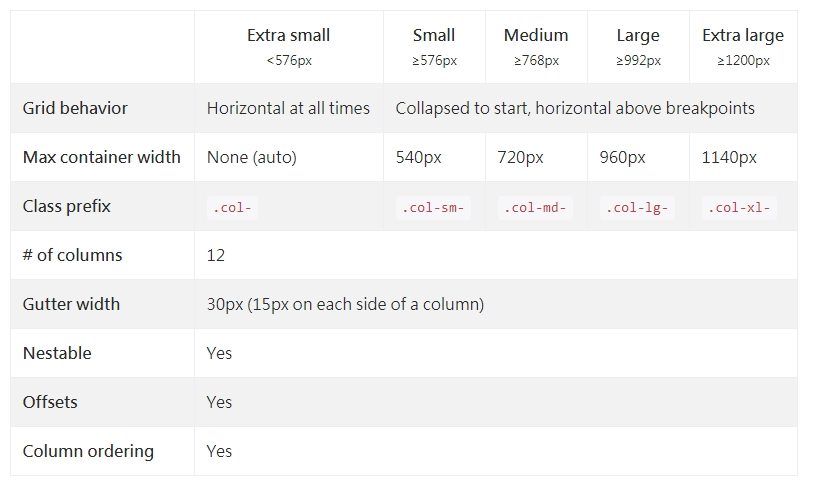Click the None (auto) cell
Viewport: 819px width, 499px height.
(x=252, y=157)
